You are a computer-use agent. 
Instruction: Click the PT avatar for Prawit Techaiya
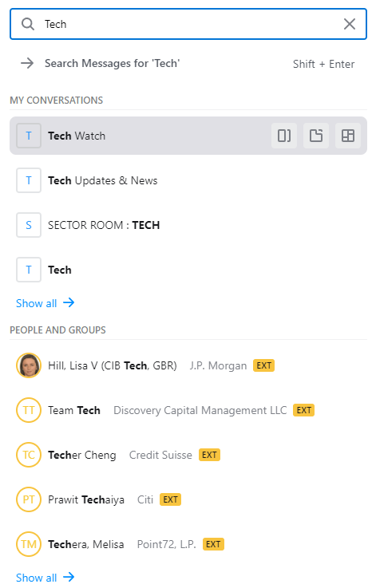[x=29, y=499]
